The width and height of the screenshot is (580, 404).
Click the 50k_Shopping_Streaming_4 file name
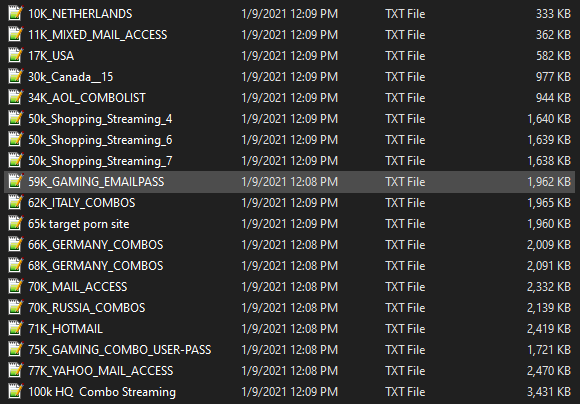coord(100,119)
